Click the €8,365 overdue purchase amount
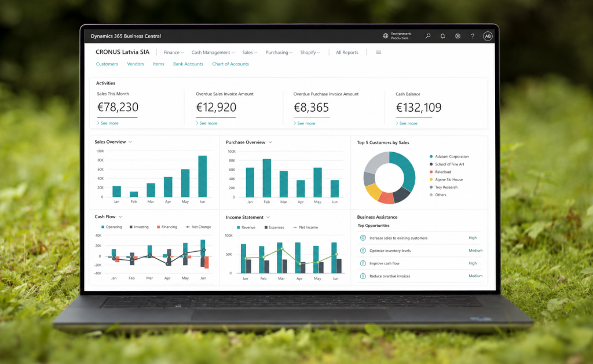The height and width of the screenshot is (364, 593). click(x=311, y=107)
